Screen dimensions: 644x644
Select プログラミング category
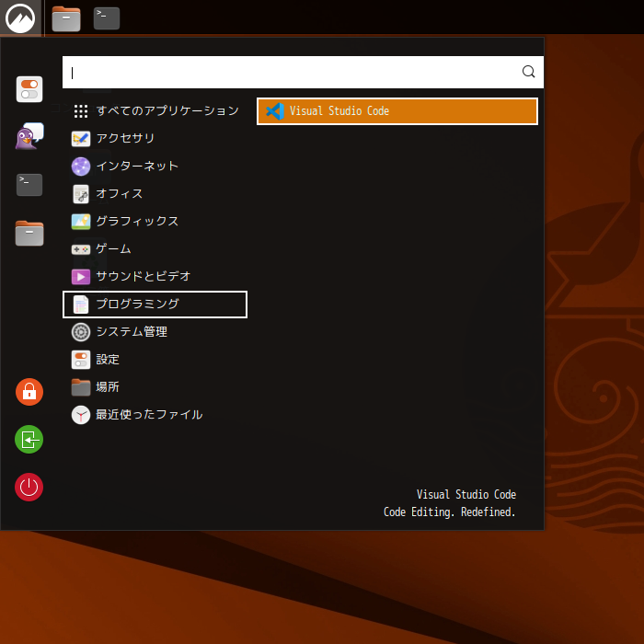coord(155,305)
